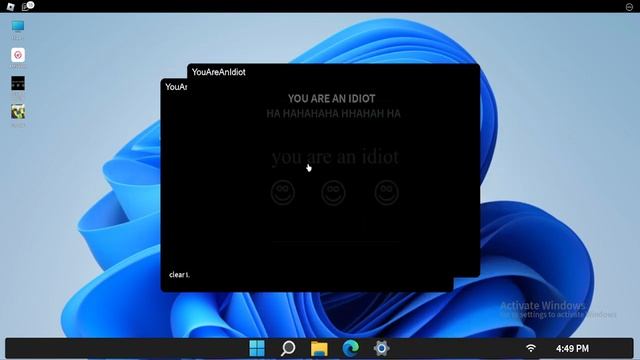Image resolution: width=640 pixels, height=360 pixels.
Task: Open Roblox chat notifications icon
Action: pos(27,6)
